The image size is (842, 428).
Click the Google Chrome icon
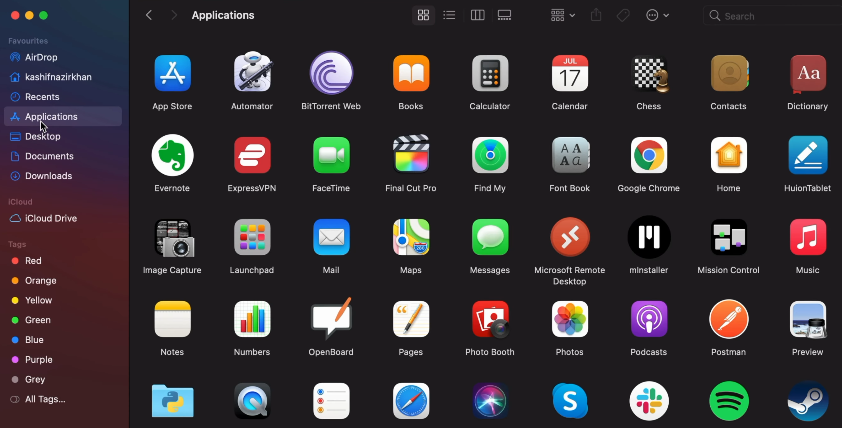(649, 155)
